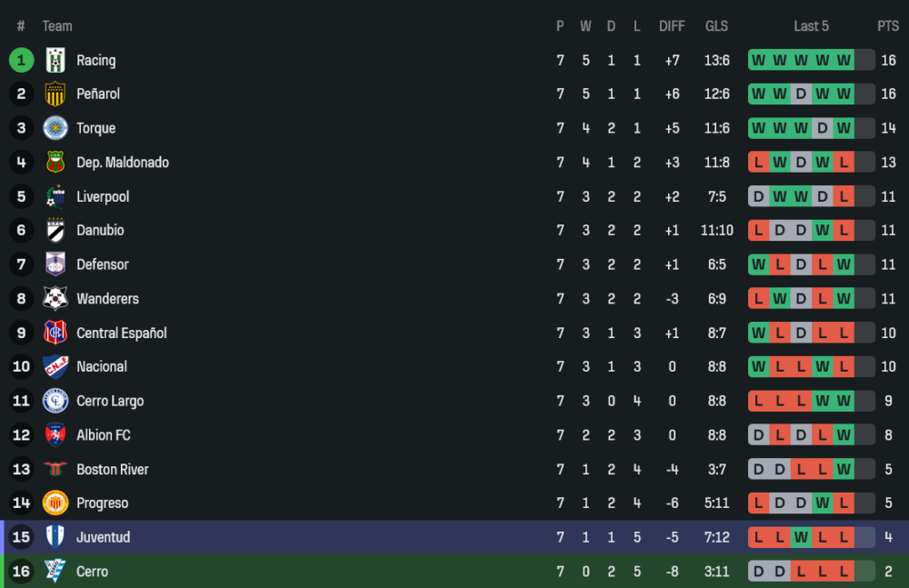Image resolution: width=909 pixels, height=588 pixels.
Task: Click the Racing club crest icon
Action: (x=55, y=60)
